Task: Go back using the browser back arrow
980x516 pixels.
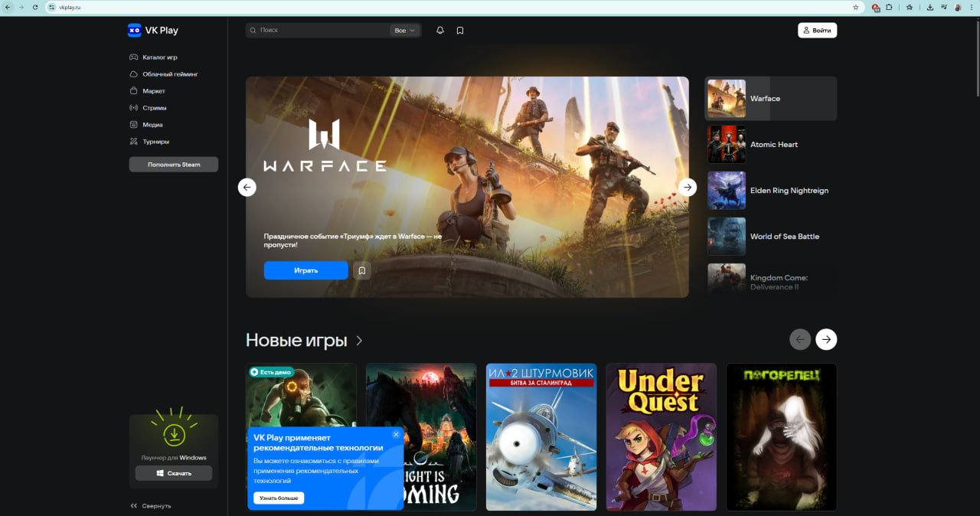Action: [x=8, y=7]
